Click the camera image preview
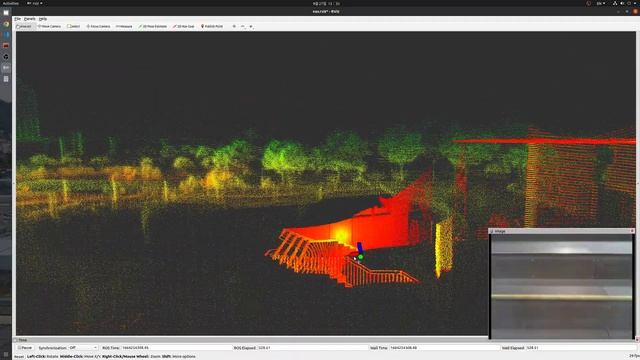640x360 pixels. pyautogui.click(x=562, y=287)
